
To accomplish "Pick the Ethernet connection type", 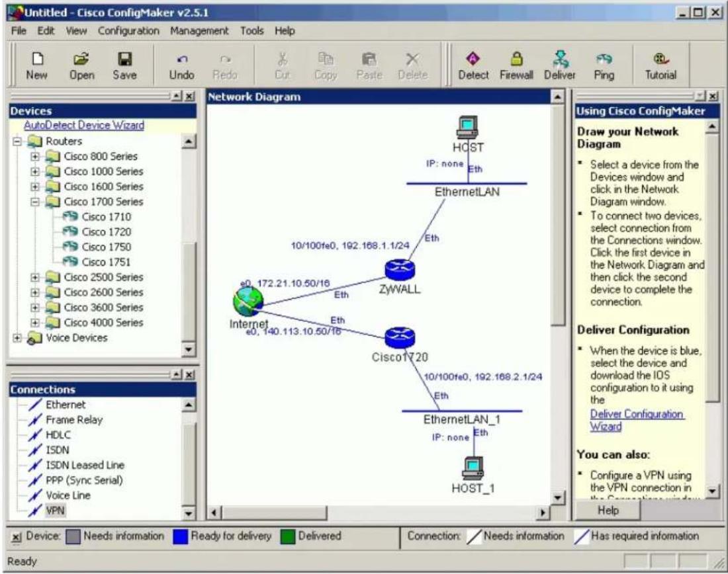I will coord(57,405).
